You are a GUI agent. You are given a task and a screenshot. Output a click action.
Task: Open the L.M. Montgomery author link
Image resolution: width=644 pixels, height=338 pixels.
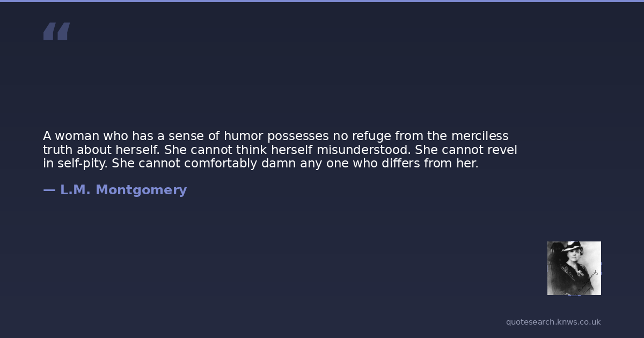pos(123,190)
